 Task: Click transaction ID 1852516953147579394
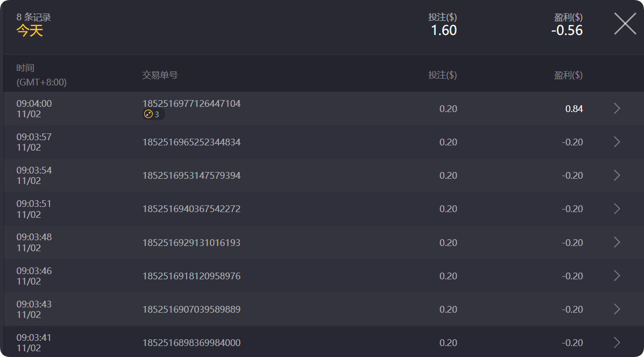pos(191,176)
